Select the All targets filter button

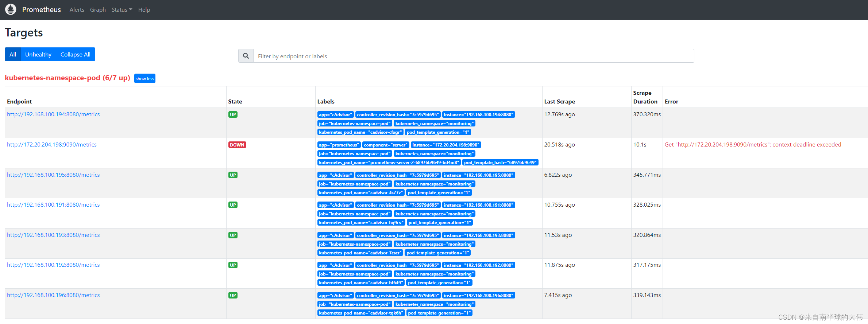13,54
